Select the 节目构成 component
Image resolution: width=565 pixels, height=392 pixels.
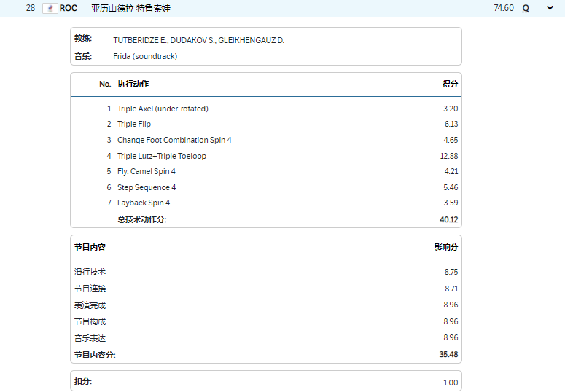pyautogui.click(x=90, y=321)
